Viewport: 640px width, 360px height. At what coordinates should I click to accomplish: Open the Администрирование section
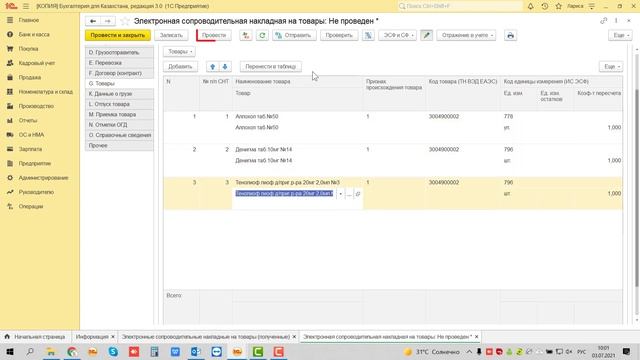[x=43, y=178]
